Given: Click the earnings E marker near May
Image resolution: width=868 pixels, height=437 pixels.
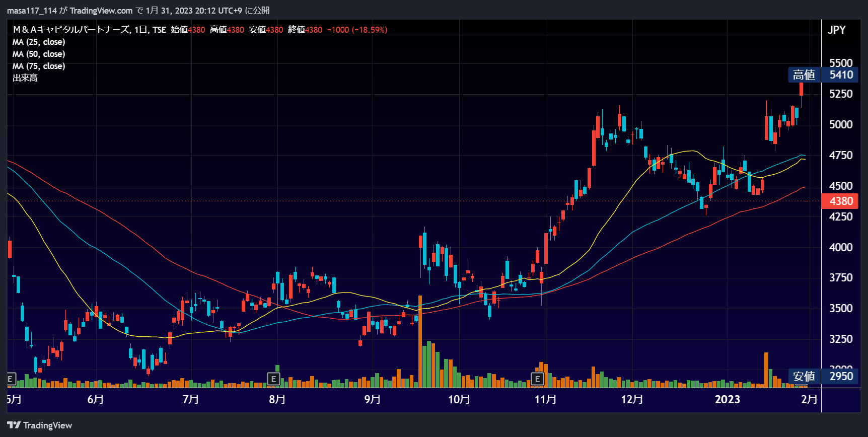Looking at the screenshot, I should click(11, 379).
